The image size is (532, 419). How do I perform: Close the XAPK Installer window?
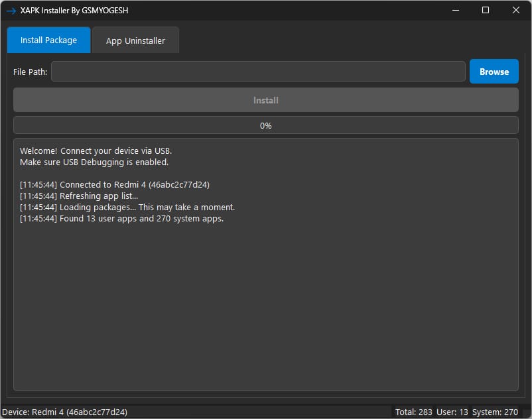[516, 11]
